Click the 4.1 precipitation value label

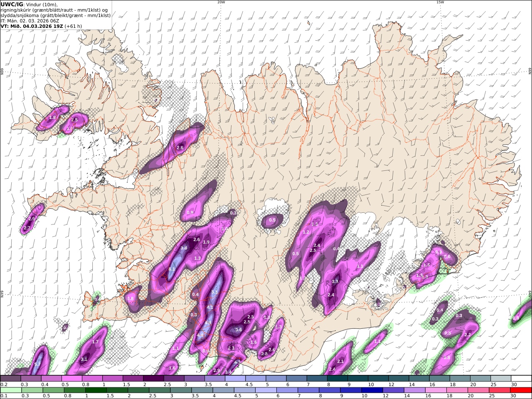click(x=210, y=308)
